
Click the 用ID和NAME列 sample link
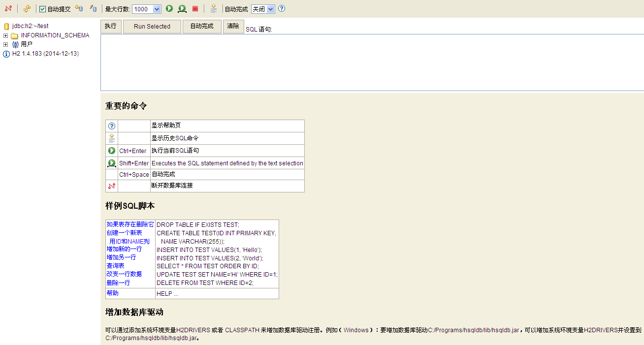point(129,241)
